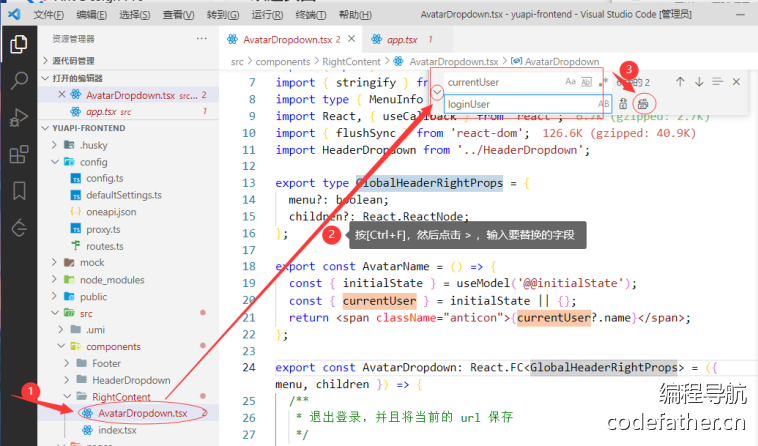The width and height of the screenshot is (758, 446).
Task: Go to next match in find widget
Action: click(699, 82)
